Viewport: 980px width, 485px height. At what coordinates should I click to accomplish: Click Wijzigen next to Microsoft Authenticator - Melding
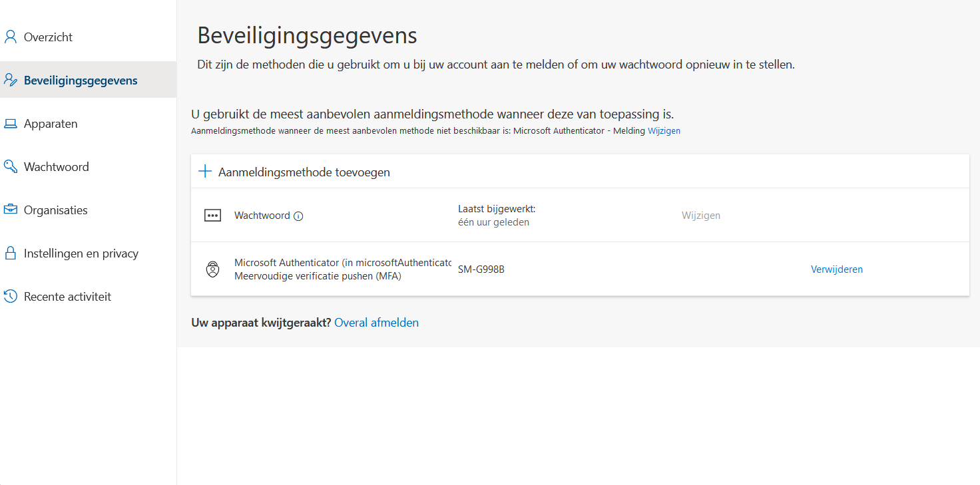click(664, 130)
